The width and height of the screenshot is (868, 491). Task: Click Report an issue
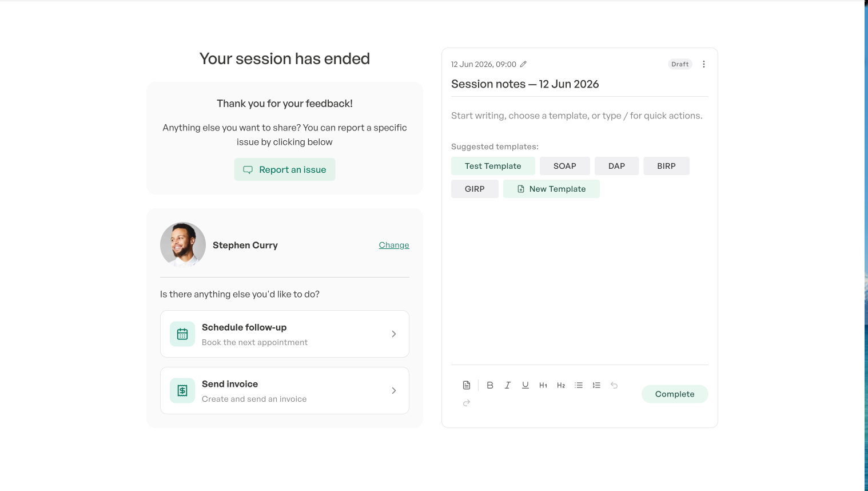285,169
